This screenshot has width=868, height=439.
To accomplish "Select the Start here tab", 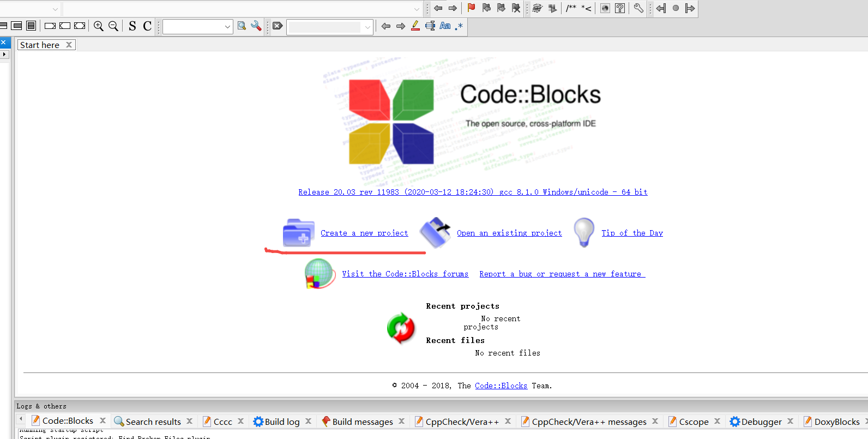I will [x=40, y=45].
